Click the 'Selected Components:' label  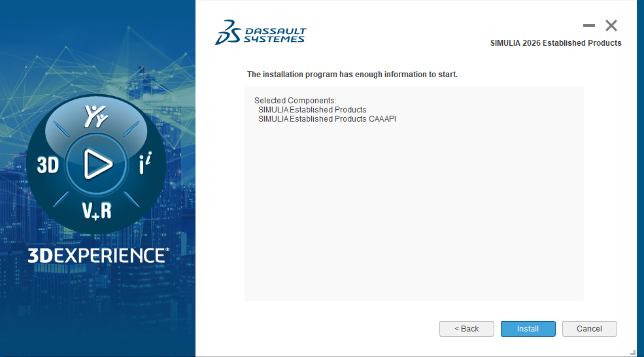click(295, 101)
